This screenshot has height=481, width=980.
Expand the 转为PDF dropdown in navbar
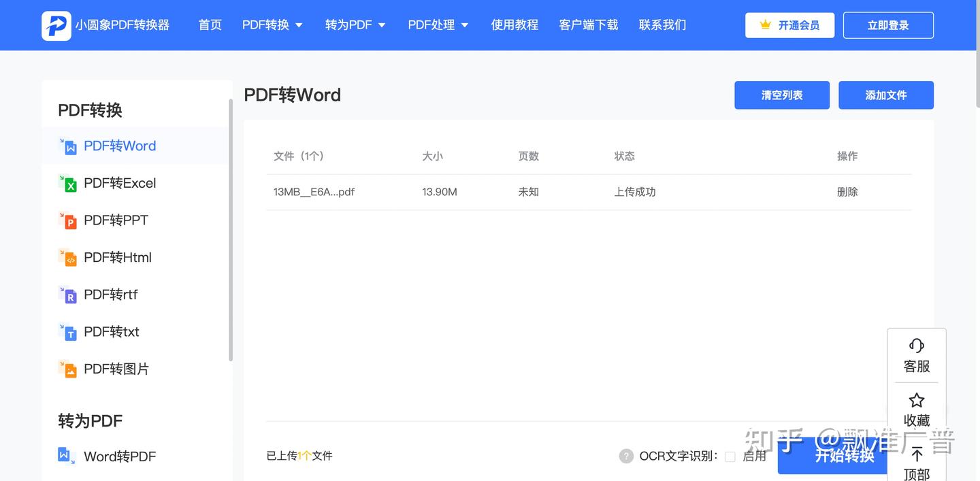355,25
